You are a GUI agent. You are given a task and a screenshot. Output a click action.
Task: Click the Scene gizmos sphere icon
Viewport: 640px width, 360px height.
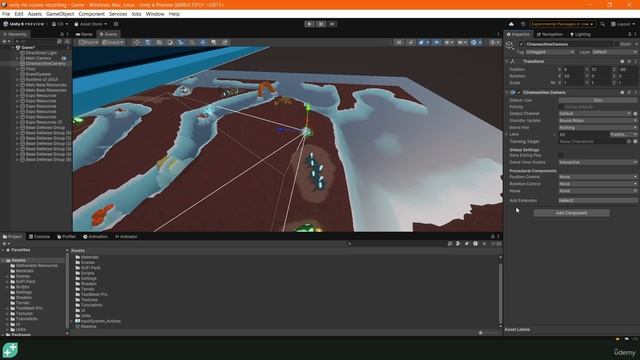point(473,42)
